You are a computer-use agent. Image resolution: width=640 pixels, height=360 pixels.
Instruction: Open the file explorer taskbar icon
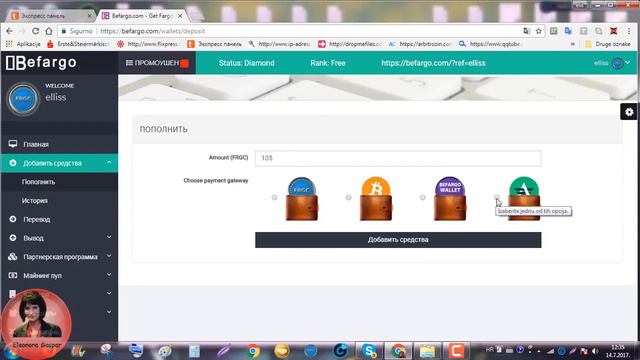pos(427,351)
